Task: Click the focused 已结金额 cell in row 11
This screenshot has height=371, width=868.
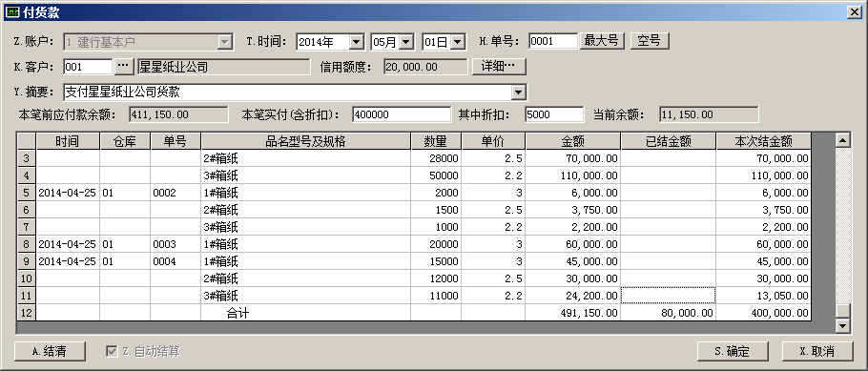Action: (x=668, y=296)
